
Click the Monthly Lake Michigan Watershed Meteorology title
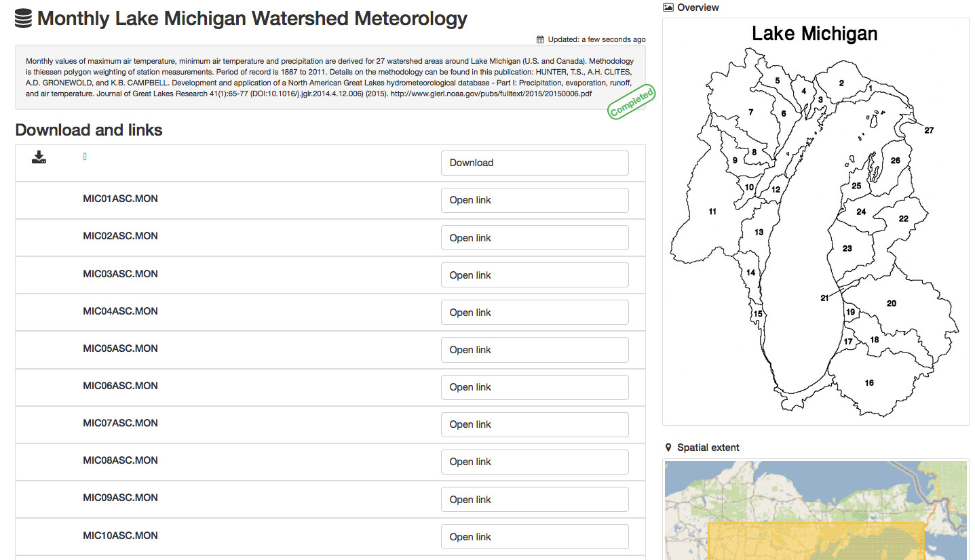coord(252,19)
